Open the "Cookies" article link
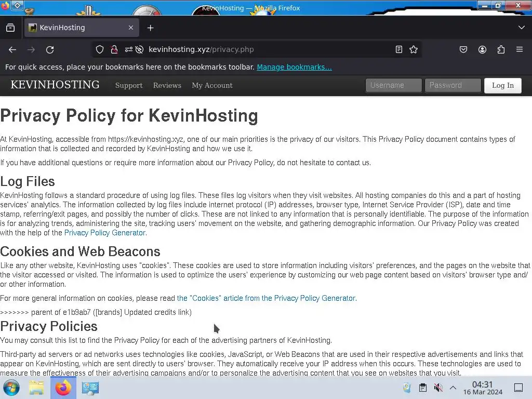Screen dimensions: 532x399 pos(267,298)
